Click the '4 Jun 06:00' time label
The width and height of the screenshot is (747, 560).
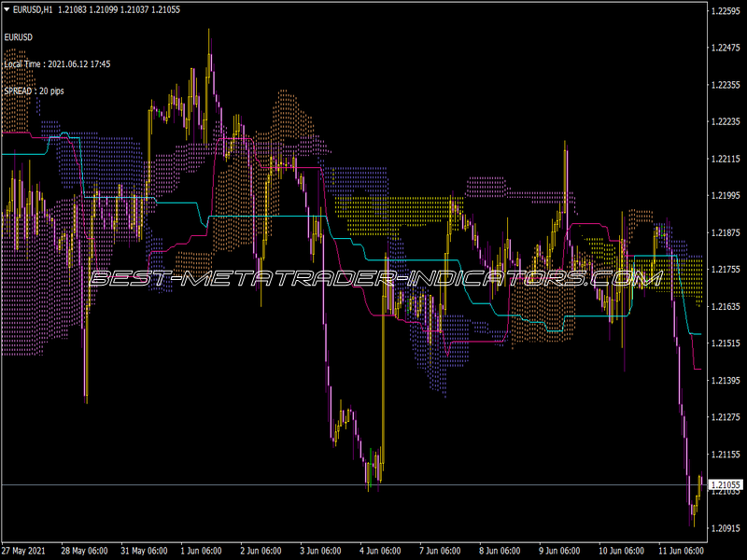coord(380,551)
